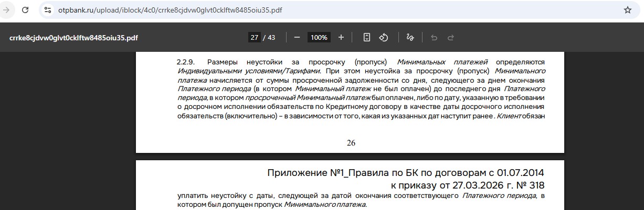The image size is (644, 210).
Task: Enable the draw annotation tool
Action: pyautogui.click(x=410, y=37)
